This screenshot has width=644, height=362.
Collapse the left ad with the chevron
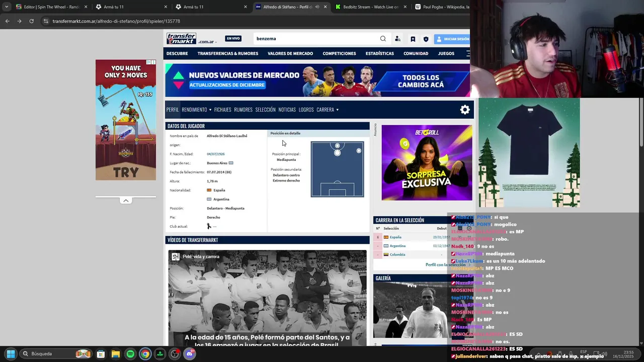[x=126, y=201]
